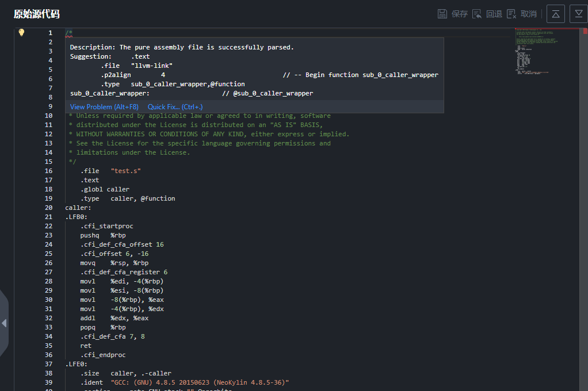Click the lightbulb quick-fix icon
This screenshot has width=588, height=391.
(x=21, y=33)
